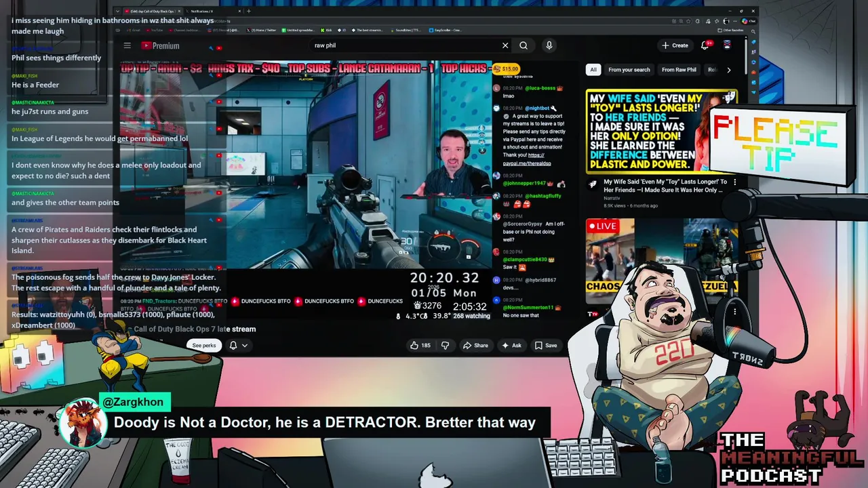Clear the YouTube search text with the X
The width and height of the screenshot is (868, 488).
pyautogui.click(x=505, y=45)
